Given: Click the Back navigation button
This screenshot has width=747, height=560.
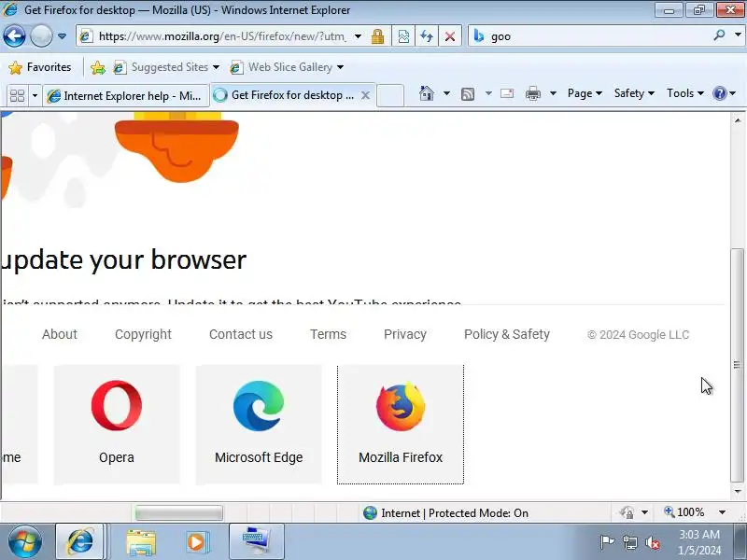Looking at the screenshot, I should [x=14, y=36].
